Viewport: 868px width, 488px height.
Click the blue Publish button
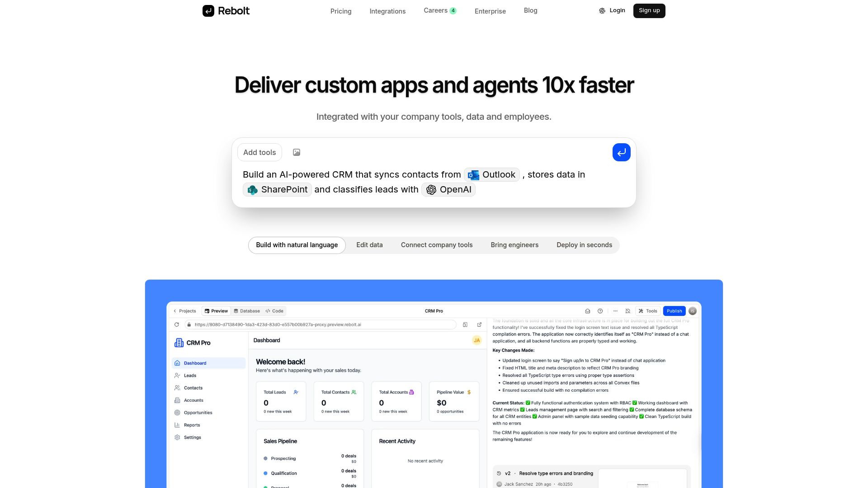tap(674, 311)
